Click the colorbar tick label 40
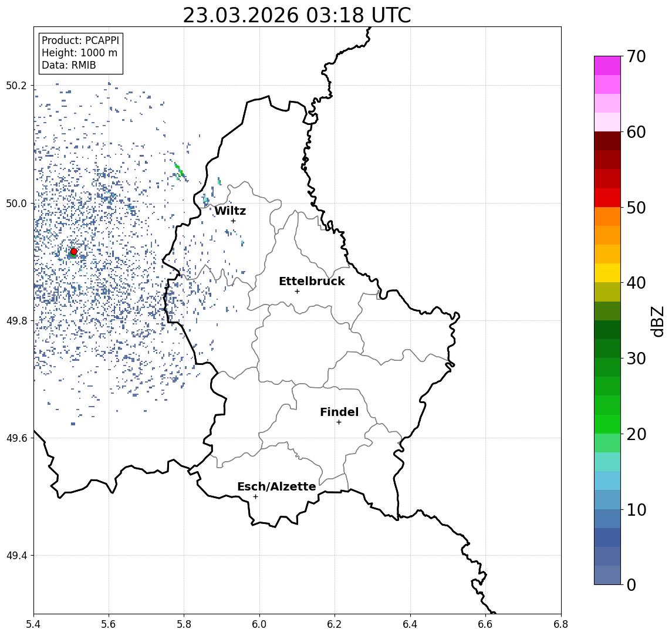 (x=636, y=283)
